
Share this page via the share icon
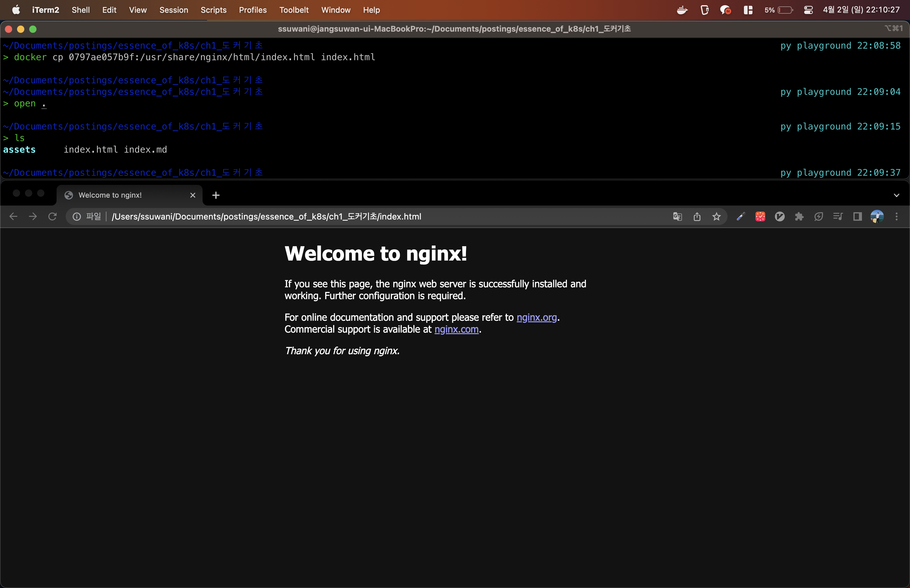(697, 216)
